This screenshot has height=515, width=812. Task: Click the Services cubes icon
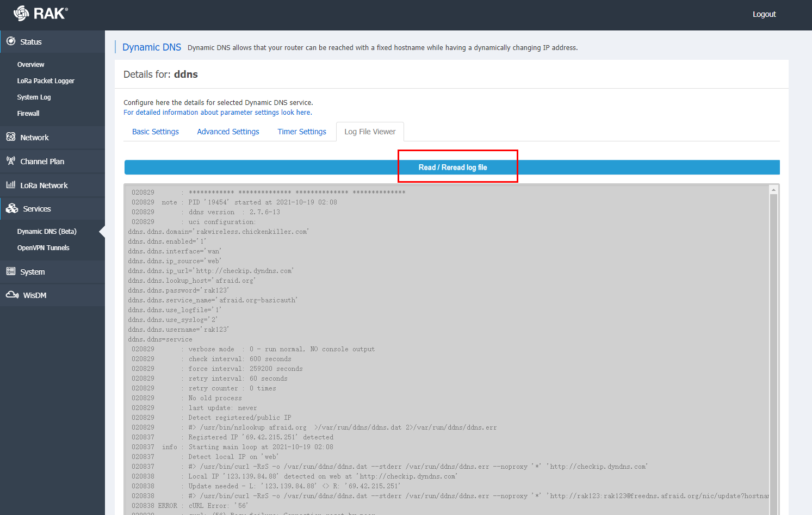12,208
